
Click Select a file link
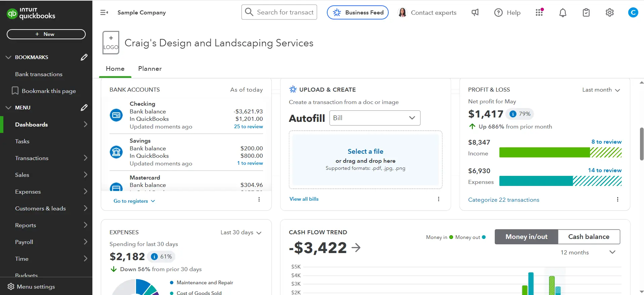click(x=366, y=151)
